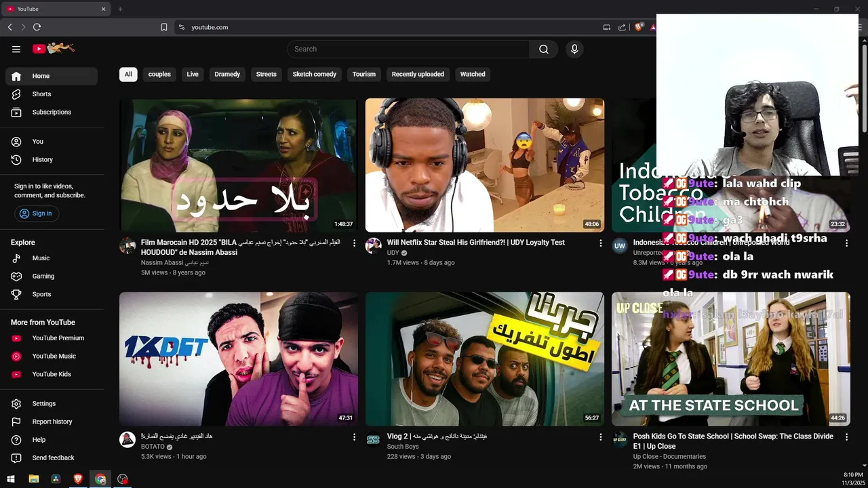Open the You section in sidebar
This screenshot has height=488, width=868.
click(x=52, y=142)
